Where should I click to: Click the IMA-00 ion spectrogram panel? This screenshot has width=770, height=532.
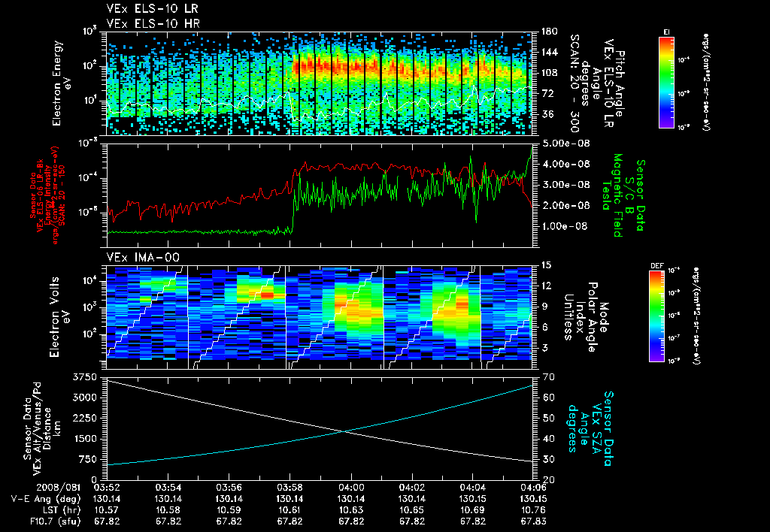coord(320,317)
